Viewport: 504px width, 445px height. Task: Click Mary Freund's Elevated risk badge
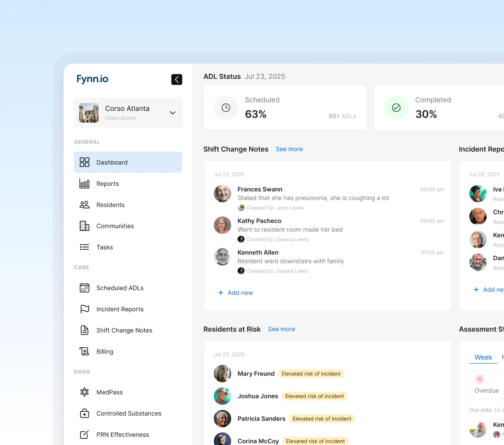(311, 374)
